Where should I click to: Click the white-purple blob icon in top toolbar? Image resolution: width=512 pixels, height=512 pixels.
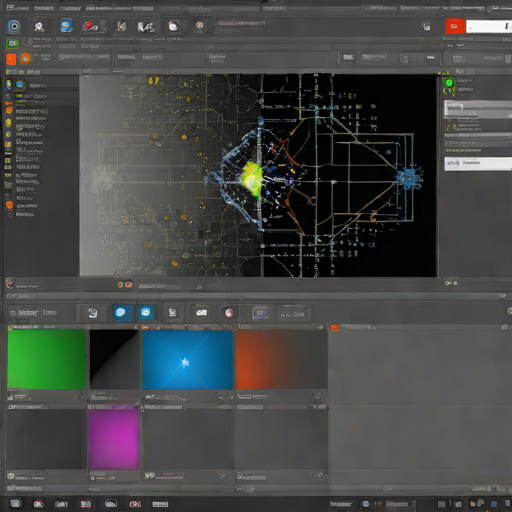click(173, 26)
